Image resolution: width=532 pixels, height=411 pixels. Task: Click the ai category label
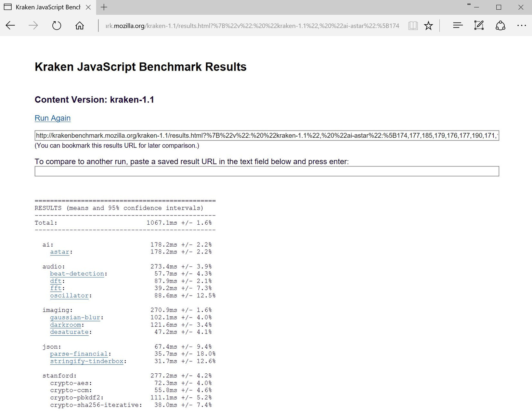[x=48, y=245]
